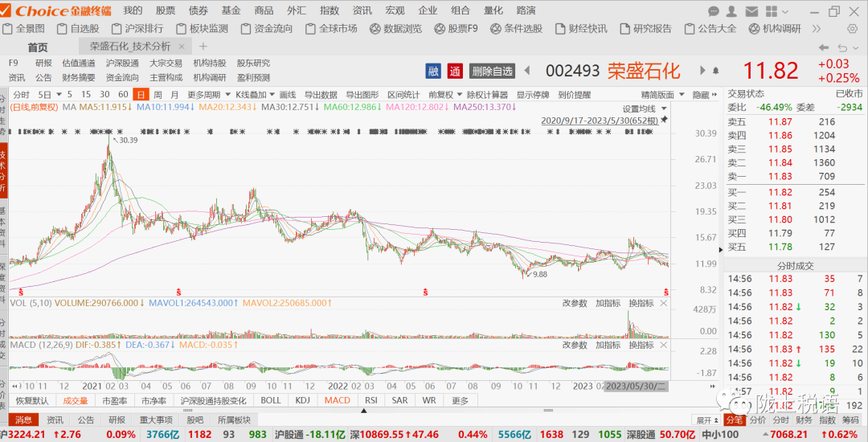This screenshot has width=868, height=442.
Task: Open the 公告大全 announcements
Action: pos(710,29)
